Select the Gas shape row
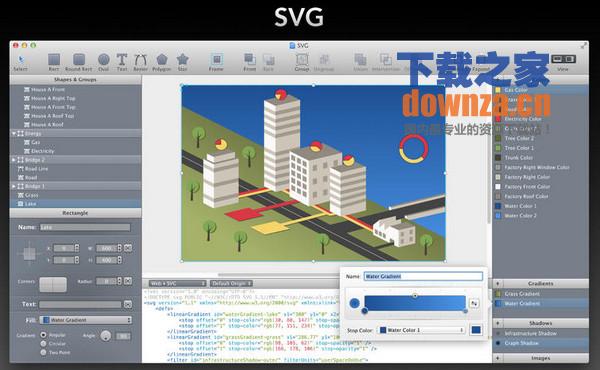600x370 pixels. point(75,142)
